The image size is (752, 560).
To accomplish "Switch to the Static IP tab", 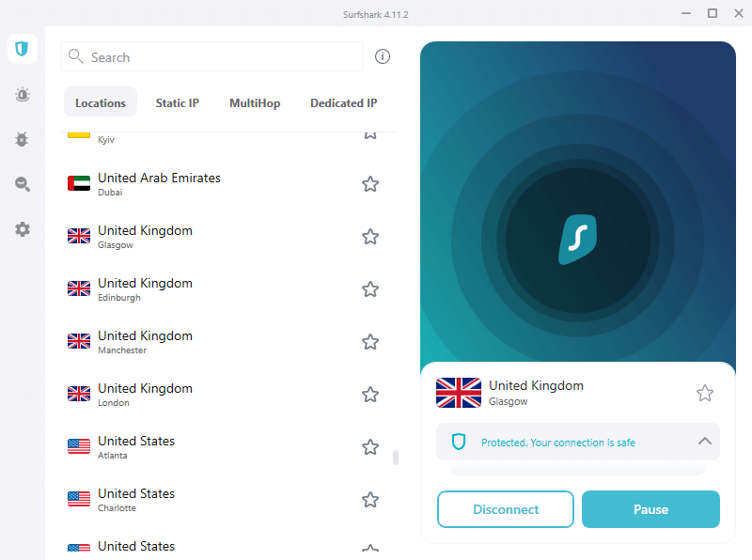I will click(178, 103).
